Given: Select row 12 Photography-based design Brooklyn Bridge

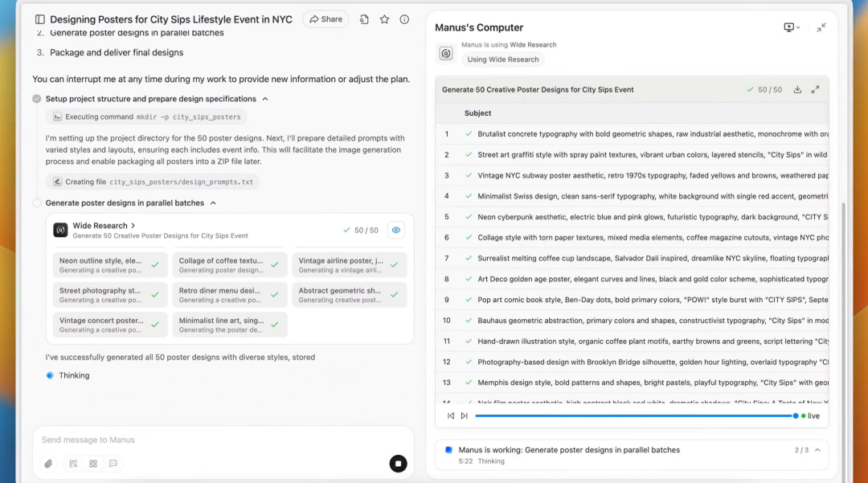Looking at the screenshot, I should point(632,362).
